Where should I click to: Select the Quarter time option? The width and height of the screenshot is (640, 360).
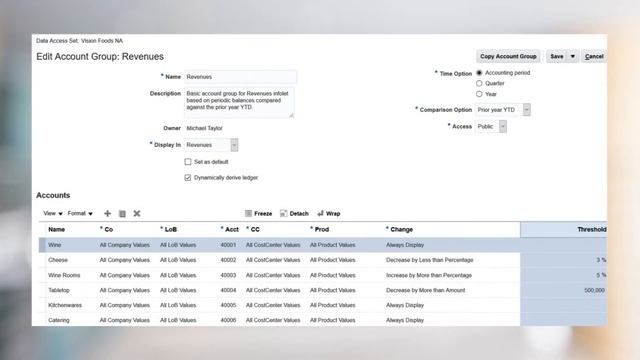479,83
